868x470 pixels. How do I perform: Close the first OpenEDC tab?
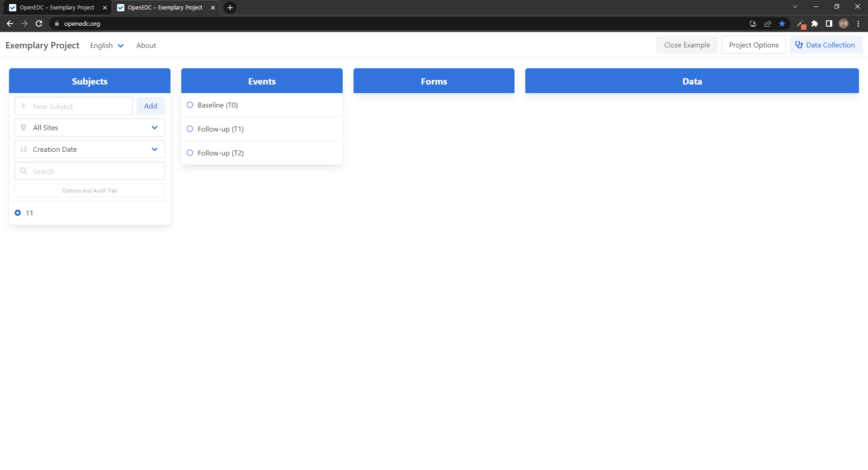(105, 8)
